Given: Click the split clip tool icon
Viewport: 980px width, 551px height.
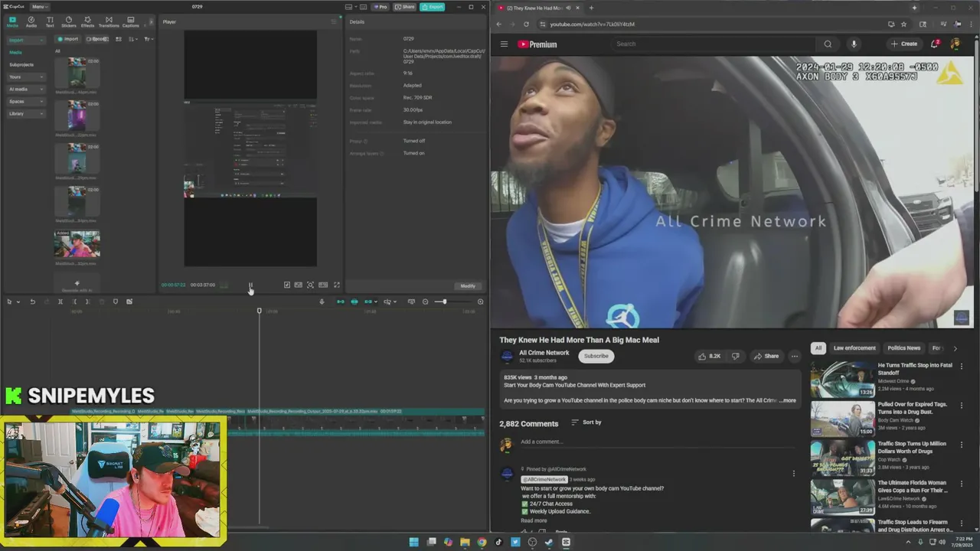Looking at the screenshot, I should [60, 302].
